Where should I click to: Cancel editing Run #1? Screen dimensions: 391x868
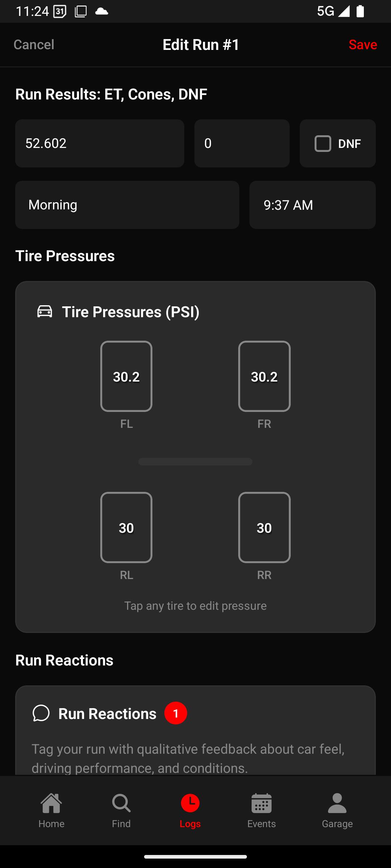coord(34,44)
